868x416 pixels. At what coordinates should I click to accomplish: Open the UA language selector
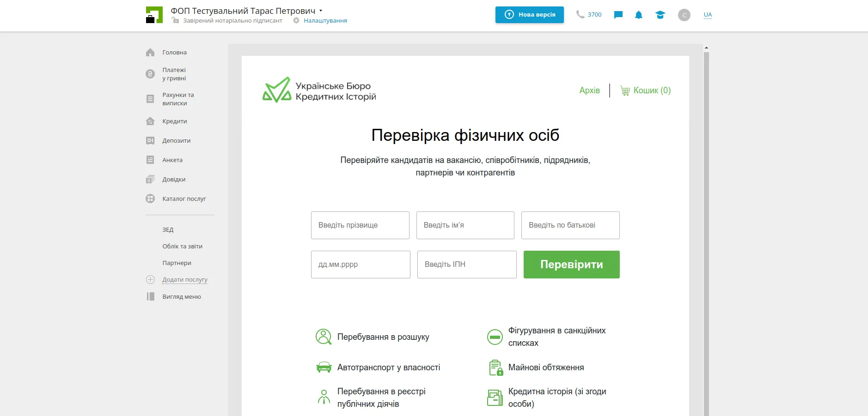point(708,15)
